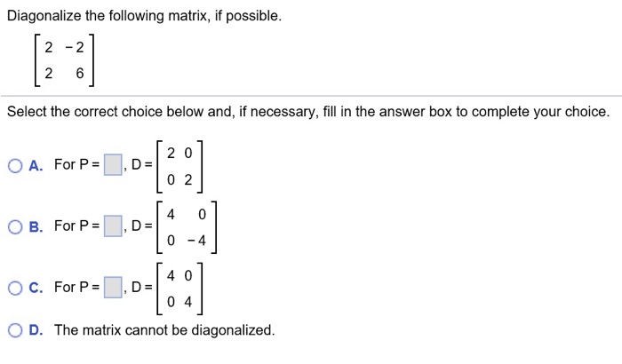Click the given matrix with entries 2, -2, 2, 6
This screenshot has height=364, width=622.
(x=64, y=60)
